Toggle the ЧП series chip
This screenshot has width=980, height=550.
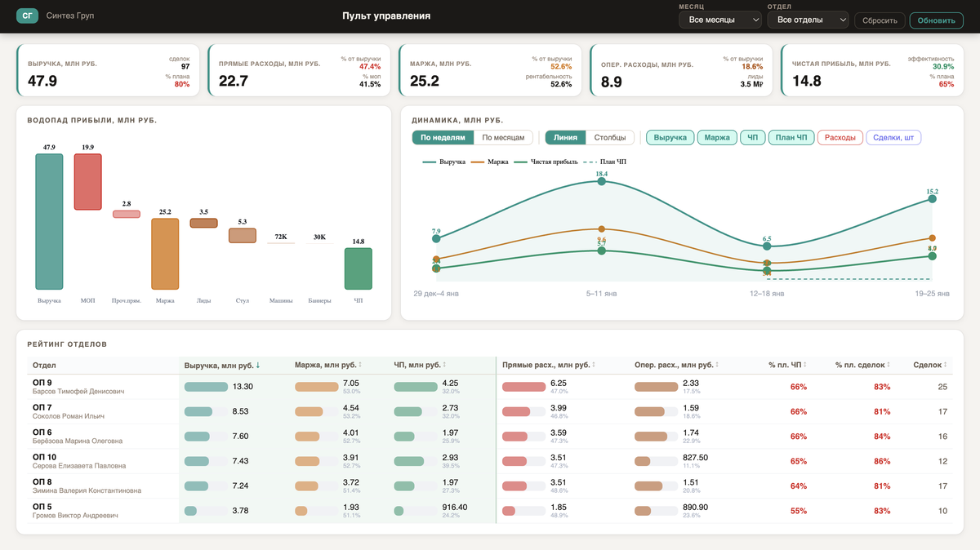click(x=752, y=138)
